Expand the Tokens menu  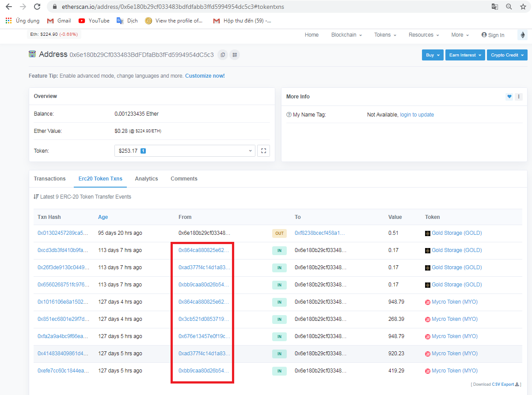[385, 35]
